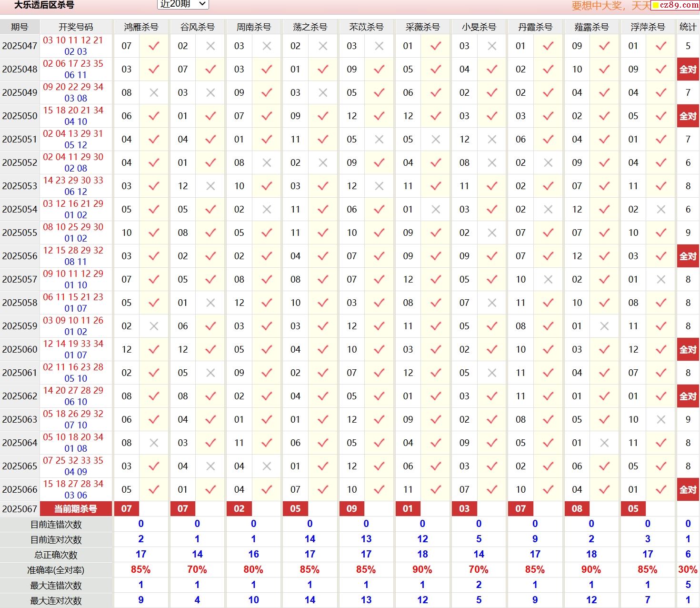
Task: Click the 最大连对次数 row label
Action: point(56,601)
